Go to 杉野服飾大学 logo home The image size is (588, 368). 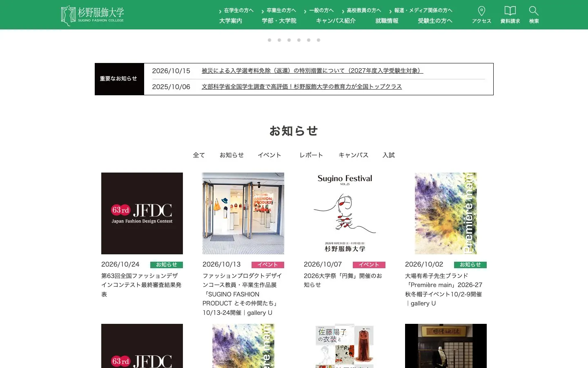pos(92,16)
